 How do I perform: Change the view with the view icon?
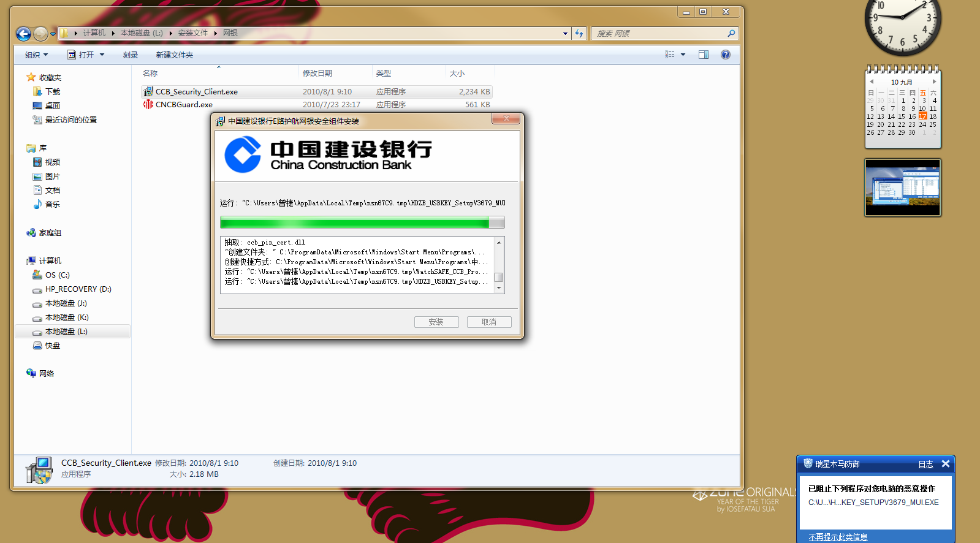pyautogui.click(x=670, y=55)
